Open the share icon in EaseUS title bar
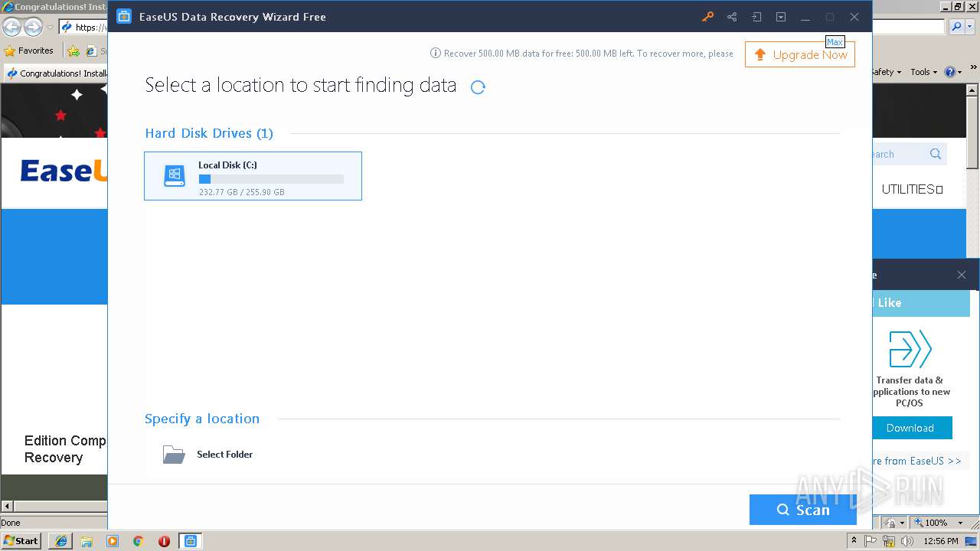Image resolution: width=980 pixels, height=551 pixels. pos(732,17)
